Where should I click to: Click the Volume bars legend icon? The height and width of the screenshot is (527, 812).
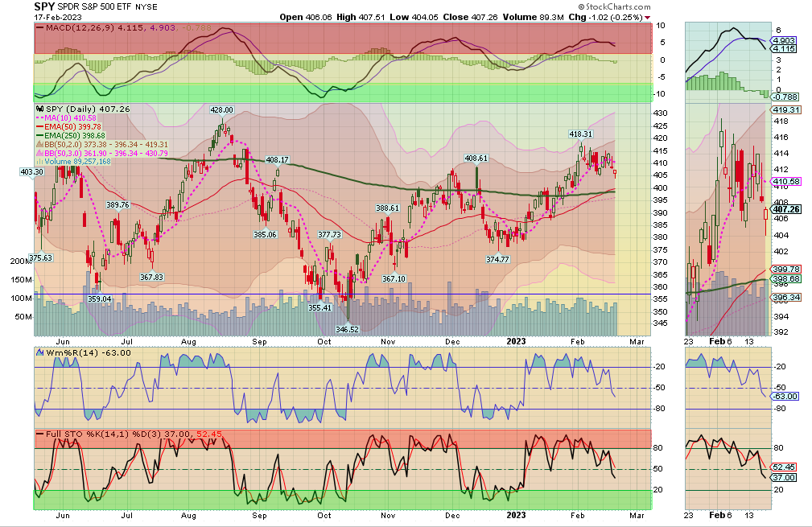tap(38, 161)
